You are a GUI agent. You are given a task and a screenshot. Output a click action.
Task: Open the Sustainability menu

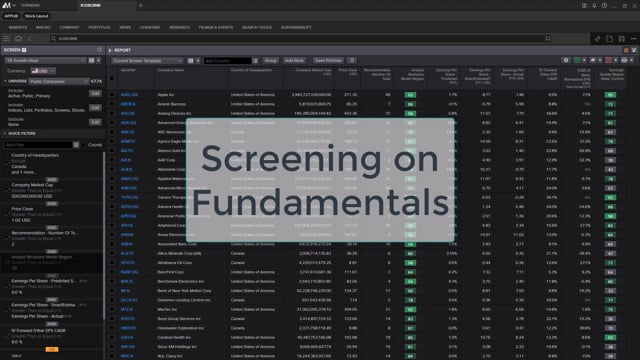click(296, 27)
